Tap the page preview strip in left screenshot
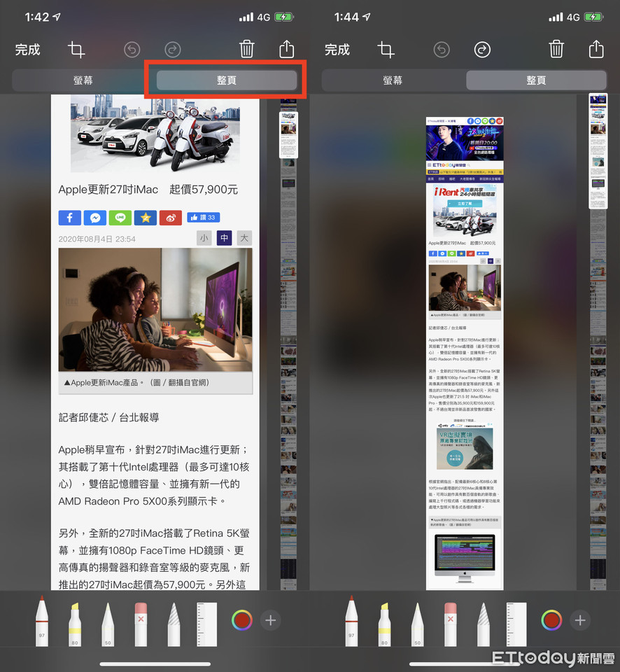Viewport: 620px width, 672px height. (288, 350)
